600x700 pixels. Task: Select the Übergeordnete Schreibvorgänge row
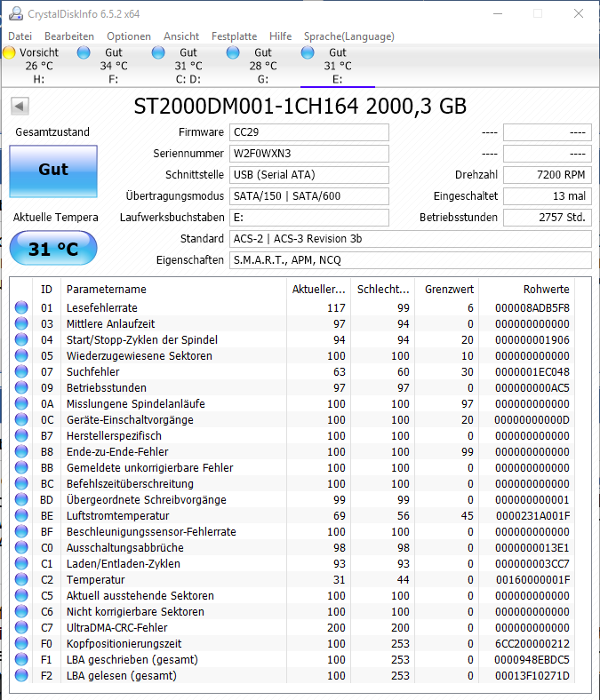click(x=292, y=499)
